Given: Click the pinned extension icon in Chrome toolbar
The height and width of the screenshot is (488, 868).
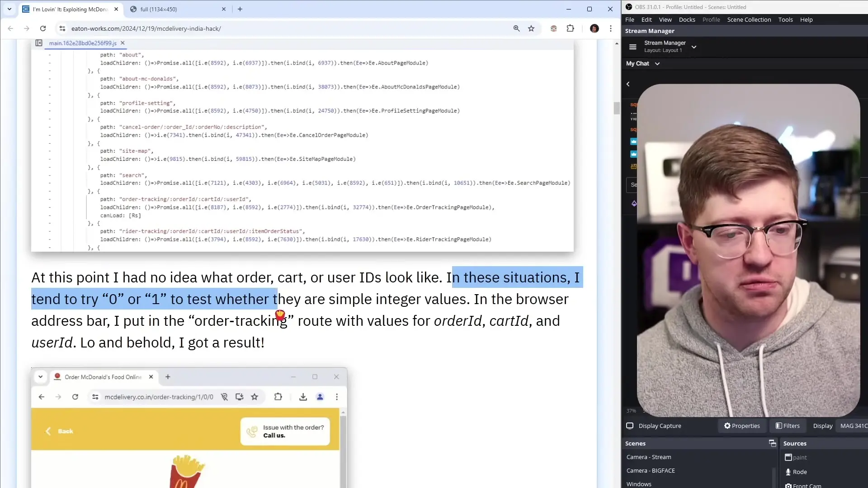Looking at the screenshot, I should [554, 28].
